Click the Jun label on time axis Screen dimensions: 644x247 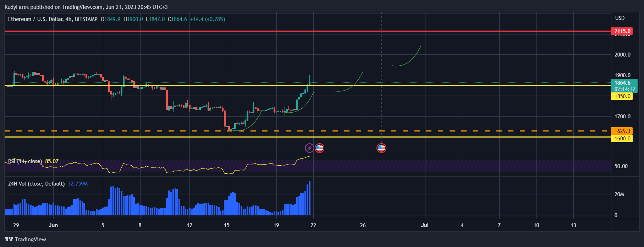(53, 225)
